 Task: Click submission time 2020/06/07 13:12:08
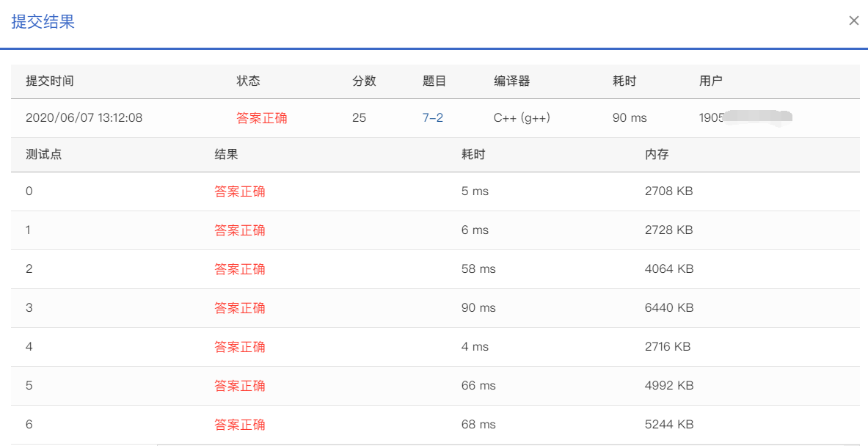84,118
